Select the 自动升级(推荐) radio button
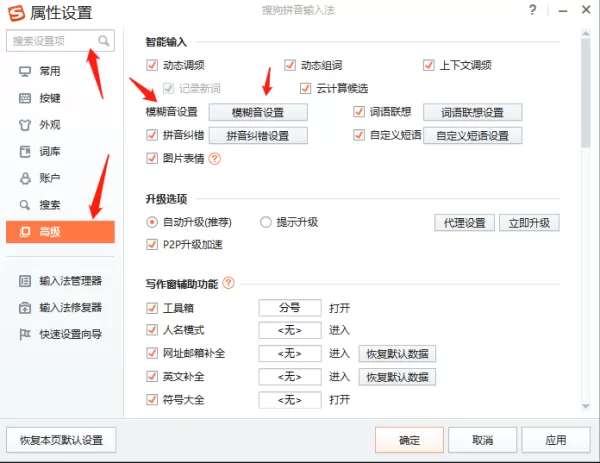600x463 pixels. pos(152,222)
